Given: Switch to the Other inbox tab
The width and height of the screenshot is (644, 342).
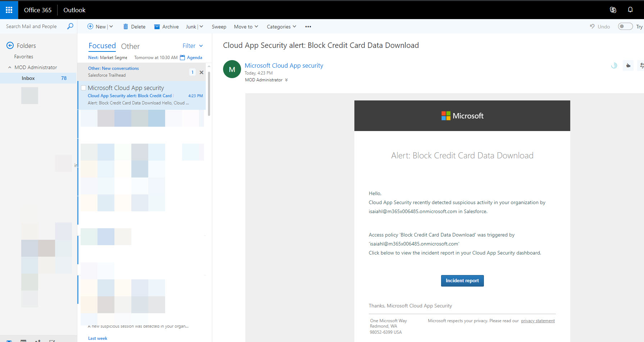Looking at the screenshot, I should click(130, 46).
